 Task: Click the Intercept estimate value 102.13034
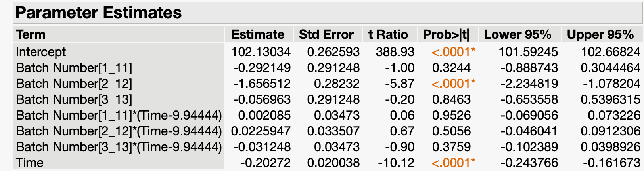click(x=261, y=52)
